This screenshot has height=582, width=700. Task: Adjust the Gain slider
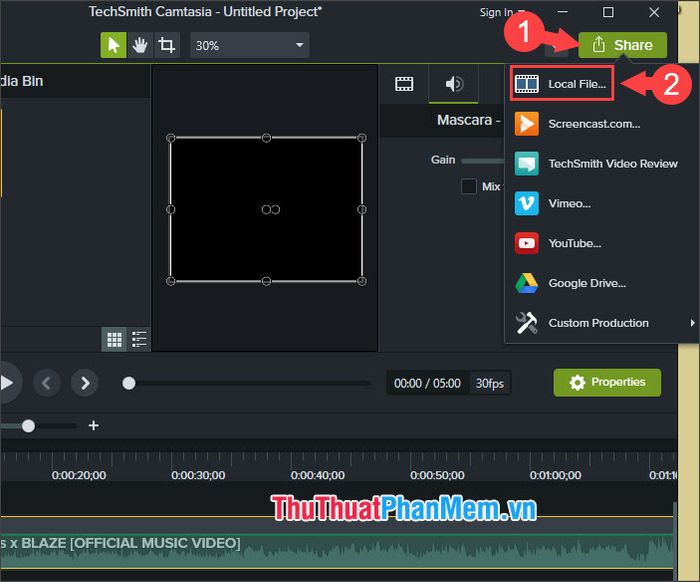point(483,160)
